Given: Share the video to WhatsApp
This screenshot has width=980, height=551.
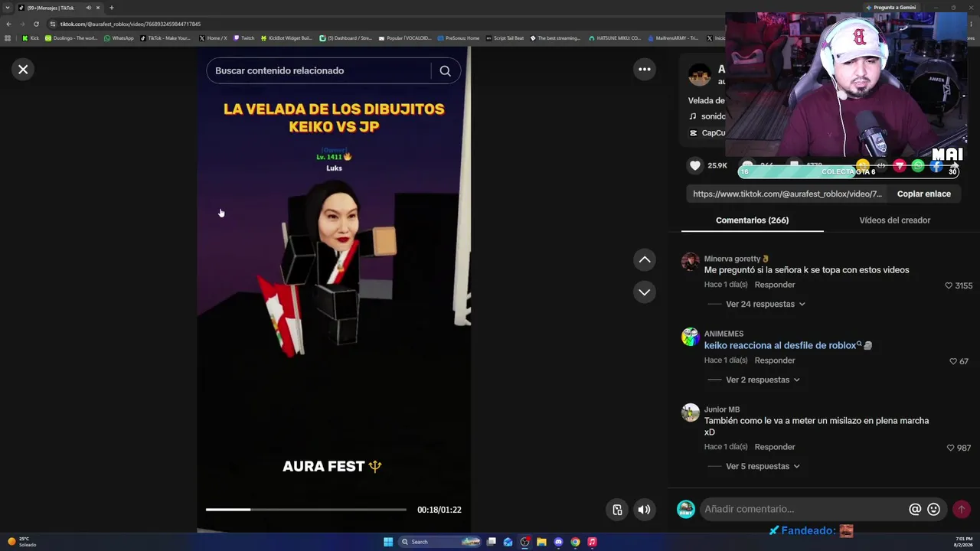Looking at the screenshot, I should (x=918, y=165).
